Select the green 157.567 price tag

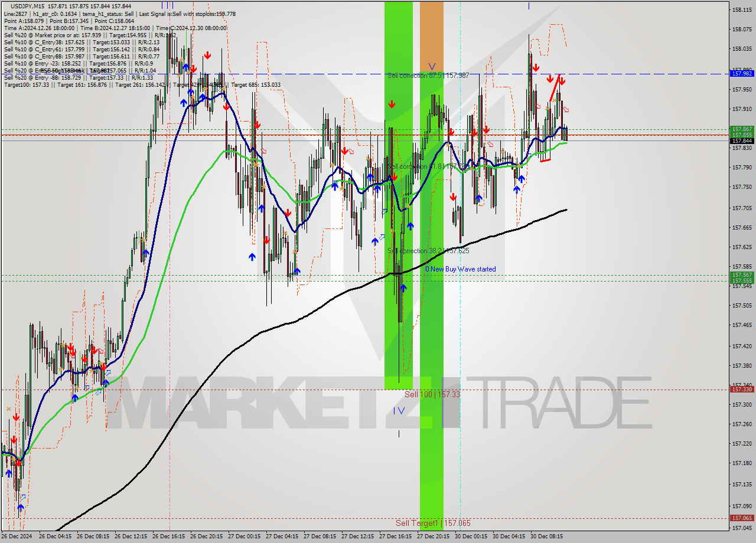pyautogui.click(x=742, y=275)
